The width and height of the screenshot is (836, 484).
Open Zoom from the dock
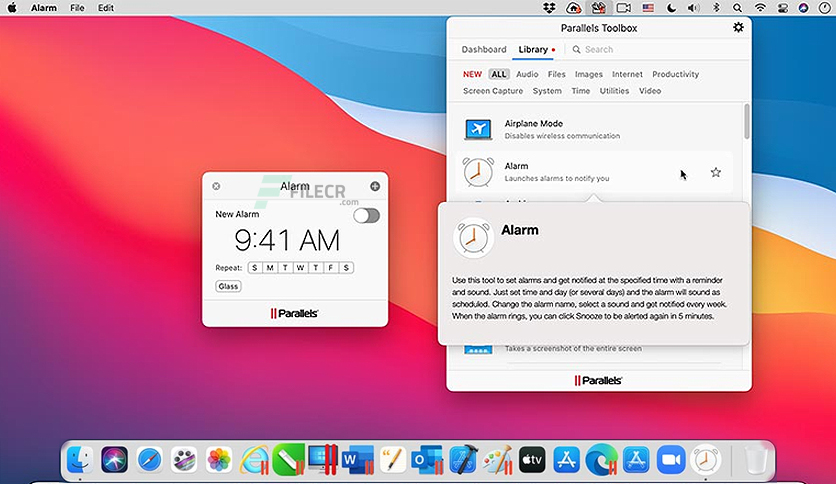click(x=671, y=459)
